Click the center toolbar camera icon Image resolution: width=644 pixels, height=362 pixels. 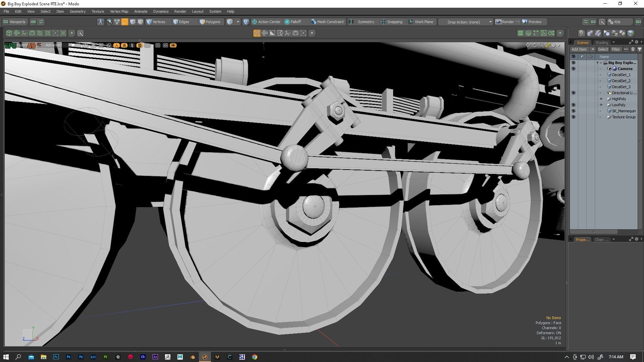pos(296,33)
